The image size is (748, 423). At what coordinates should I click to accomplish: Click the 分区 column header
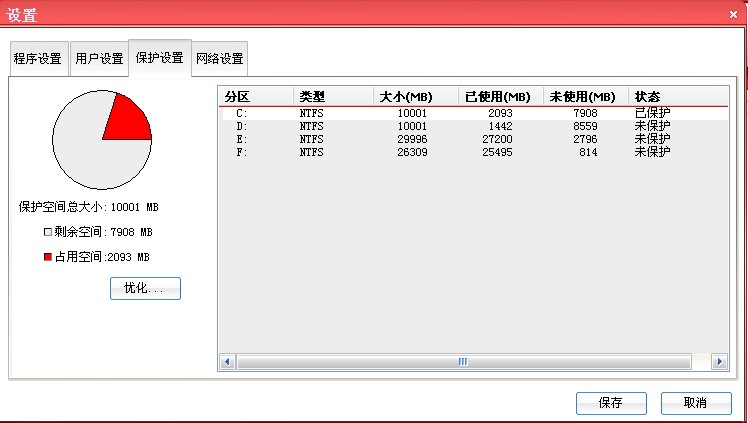point(256,97)
